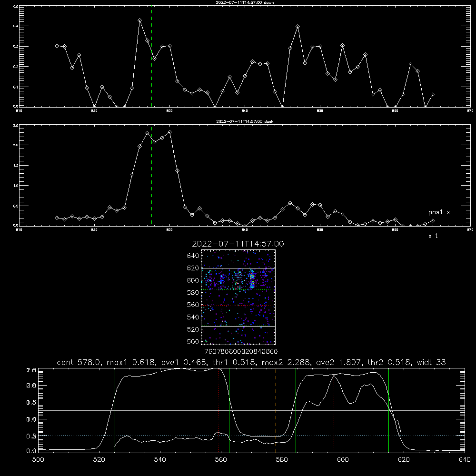Viewport: 476px width, 476px height.
Task: Click the 500 tick label on the bottom plot x-axis
Action: [38, 460]
